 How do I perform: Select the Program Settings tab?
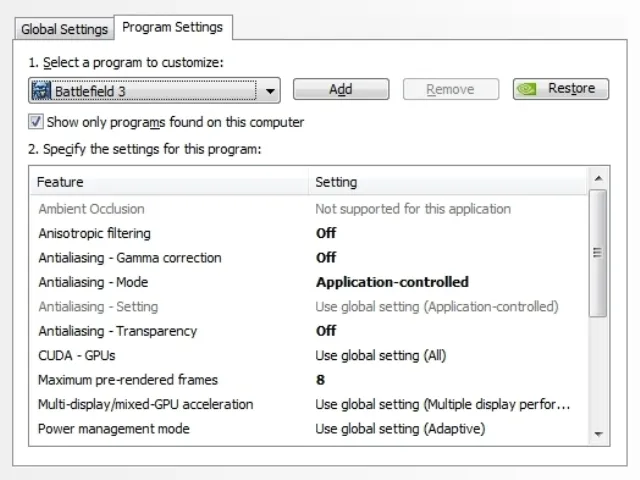(173, 27)
